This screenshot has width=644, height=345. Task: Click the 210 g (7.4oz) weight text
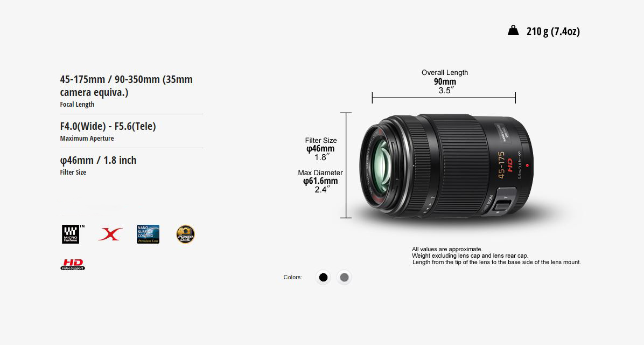[553, 31]
